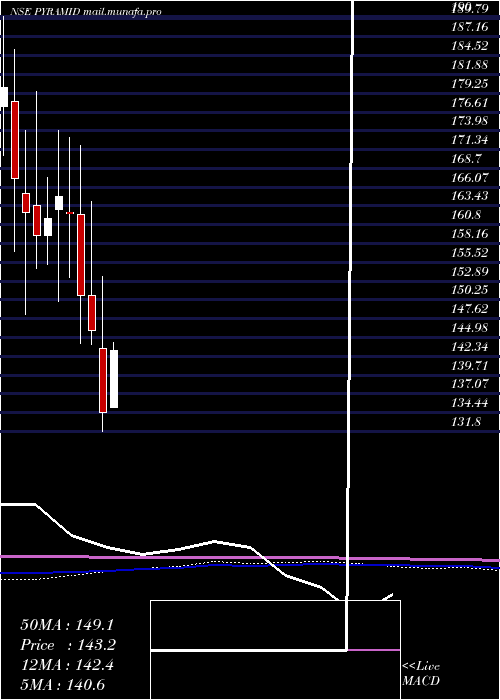Select the last white candlestick on chart
The height and width of the screenshot is (700, 500).
pos(114,379)
